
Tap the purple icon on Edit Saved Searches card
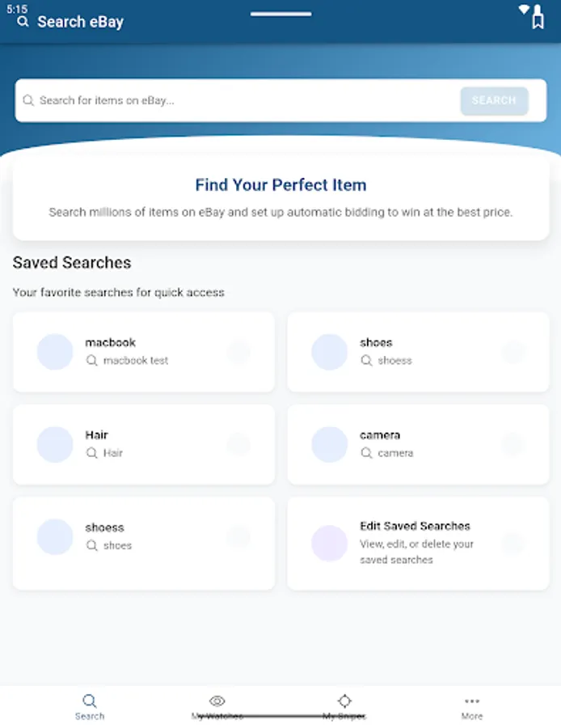(329, 544)
